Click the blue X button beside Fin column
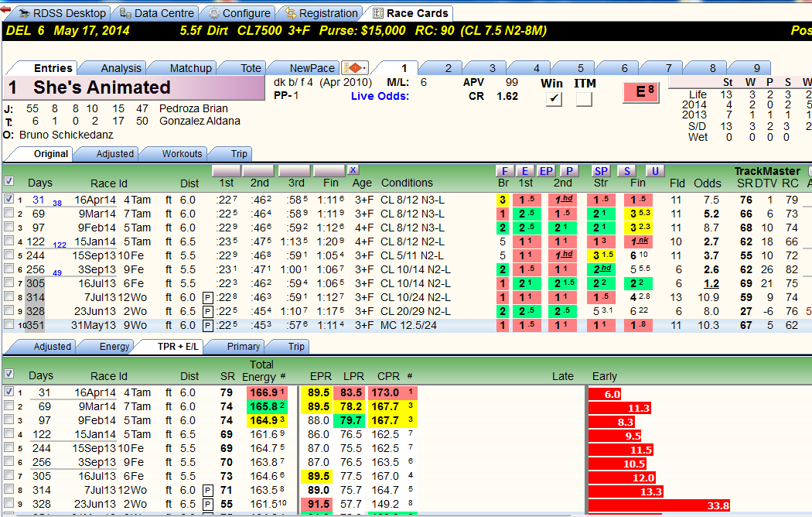Image resolution: width=812 pixels, height=517 pixels. 353,170
